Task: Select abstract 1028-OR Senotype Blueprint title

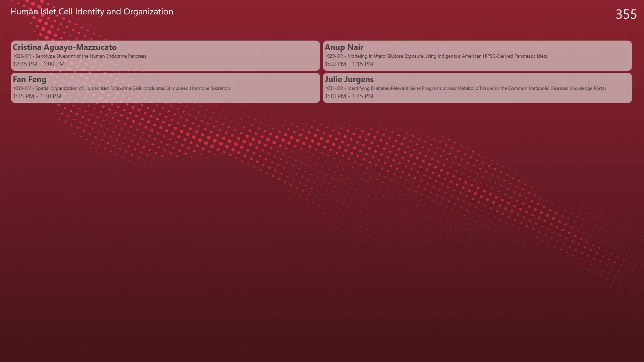Action: pos(79,56)
